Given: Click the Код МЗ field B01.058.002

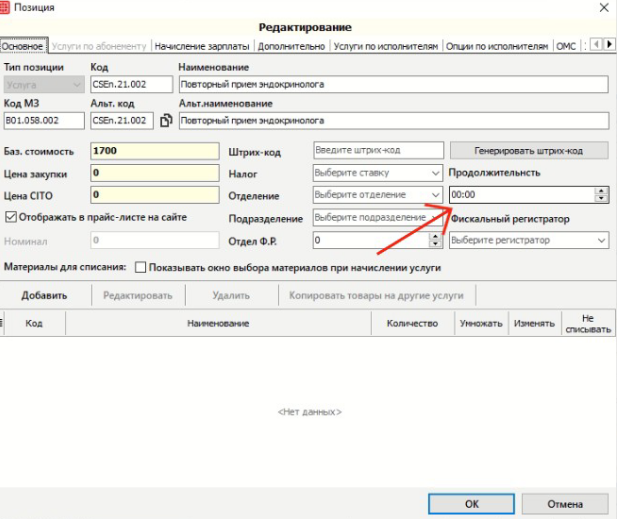Looking at the screenshot, I should (x=44, y=120).
